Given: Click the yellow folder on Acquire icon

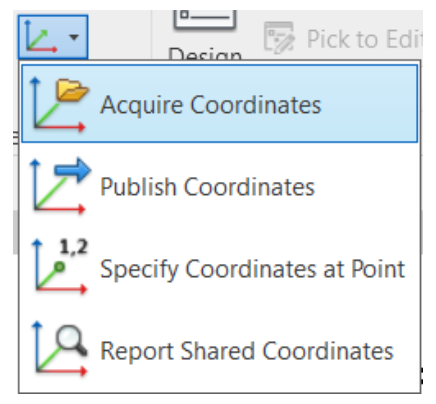Looking at the screenshot, I should 73,90.
